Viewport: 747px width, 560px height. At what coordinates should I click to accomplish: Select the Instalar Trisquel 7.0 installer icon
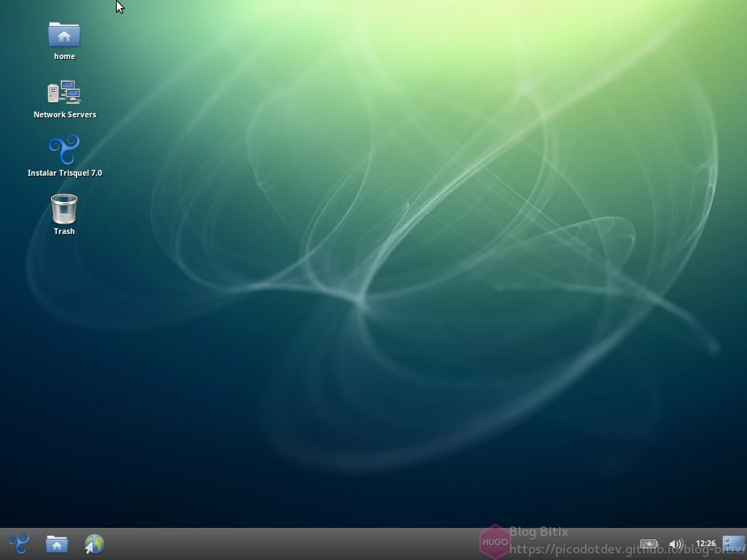(x=64, y=151)
